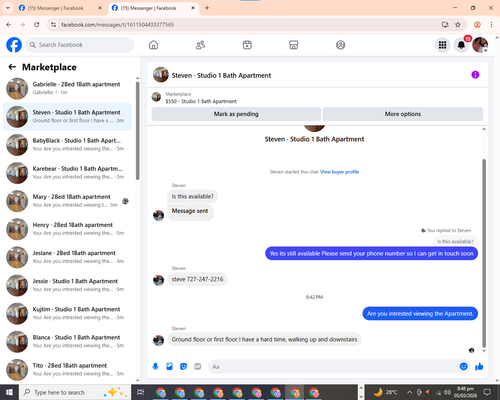The image size is (500, 400).
Task: Click the 'Ground floor or first floor' message
Action: (264, 339)
